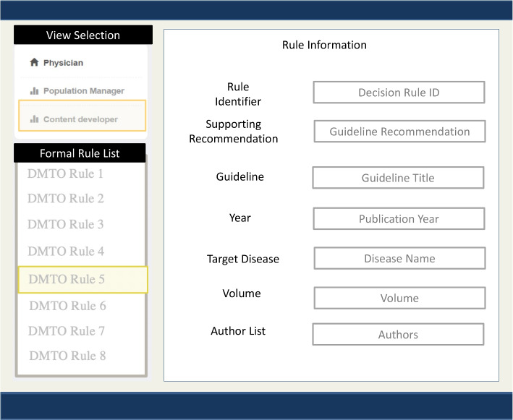
Task: Choose DMTO Rule 7 entry
Action: [x=67, y=331]
